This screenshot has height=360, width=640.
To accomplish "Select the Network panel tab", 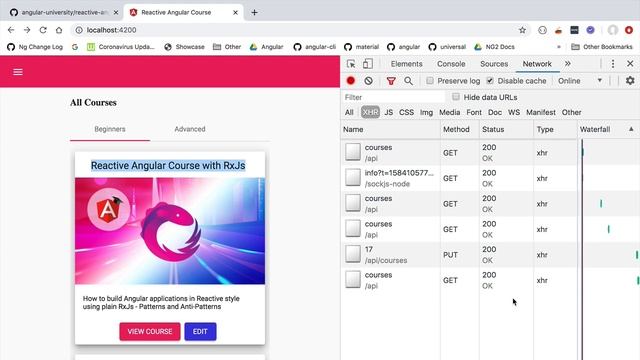I will (537, 64).
